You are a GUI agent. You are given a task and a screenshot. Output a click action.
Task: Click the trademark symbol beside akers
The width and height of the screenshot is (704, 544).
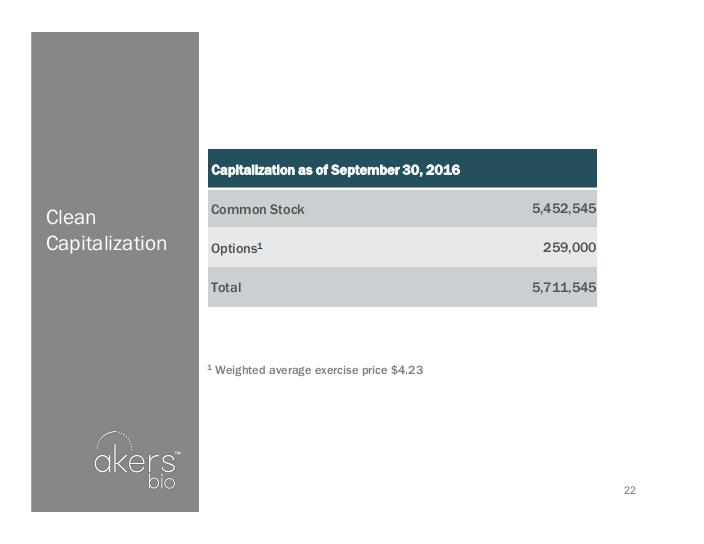(x=178, y=453)
